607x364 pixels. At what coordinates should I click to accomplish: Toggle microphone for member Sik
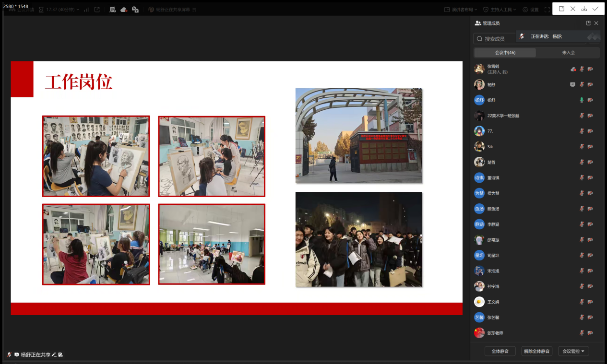click(x=582, y=147)
